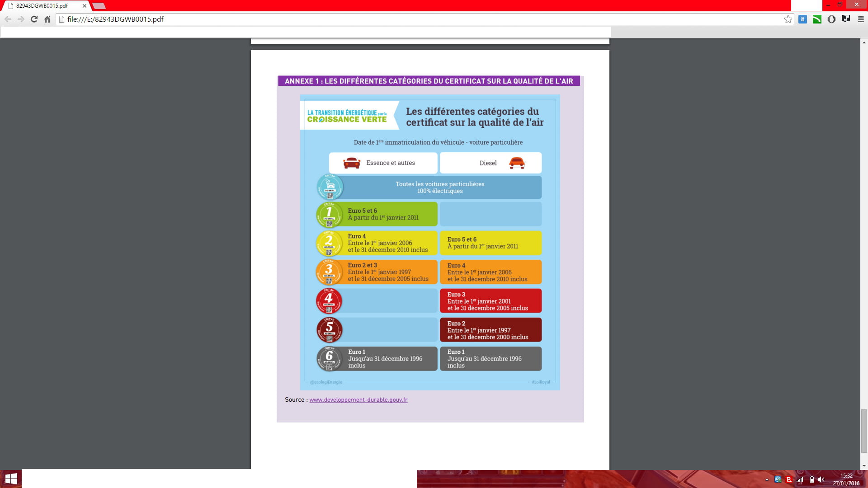Image resolution: width=868 pixels, height=488 pixels.
Task: Click the yellow 'Euro 4' essence cell
Action: (x=388, y=243)
